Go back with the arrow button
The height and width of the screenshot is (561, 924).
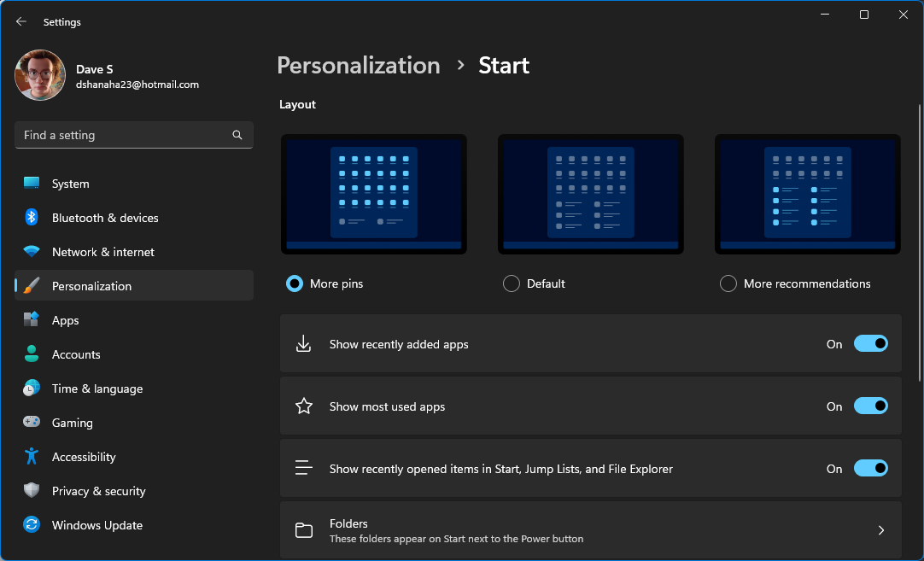20,21
